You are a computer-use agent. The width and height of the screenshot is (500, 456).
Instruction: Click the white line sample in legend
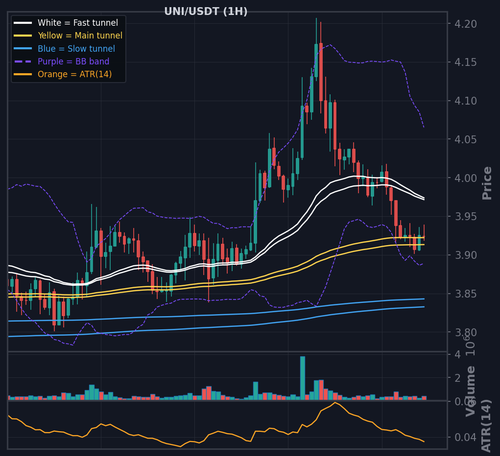pos(23,23)
